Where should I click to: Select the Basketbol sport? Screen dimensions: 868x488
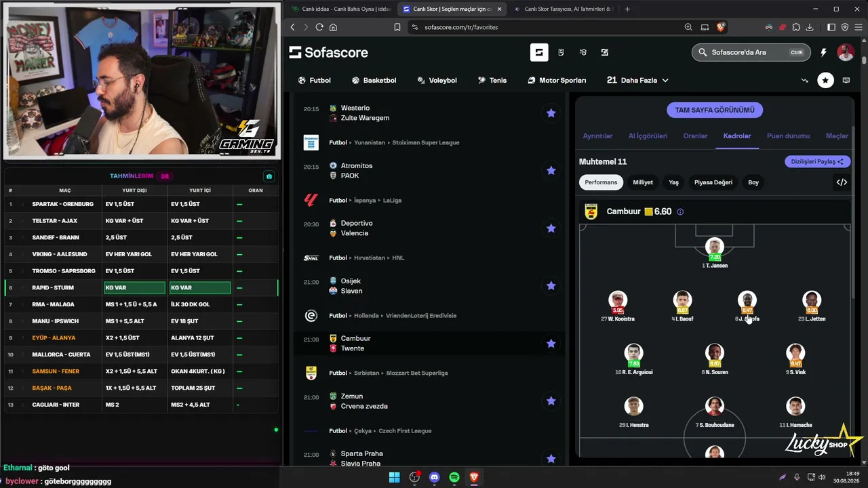[374, 80]
